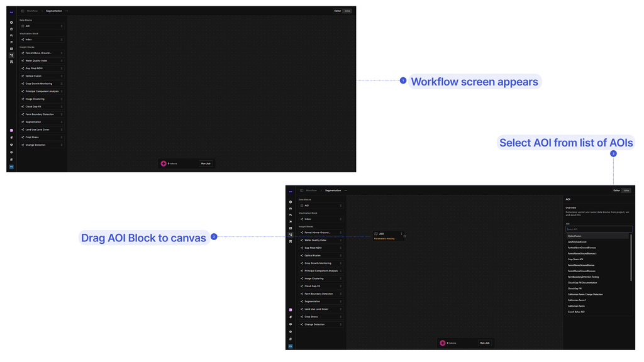
Task: Click the blue PS avatar icon in the step-1 screenshot
Action: click(11, 167)
